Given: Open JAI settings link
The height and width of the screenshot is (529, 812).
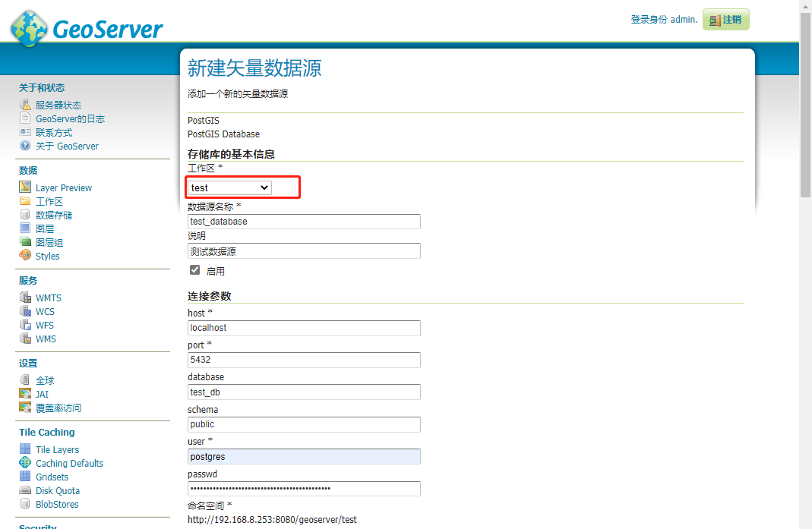Looking at the screenshot, I should (42, 394).
